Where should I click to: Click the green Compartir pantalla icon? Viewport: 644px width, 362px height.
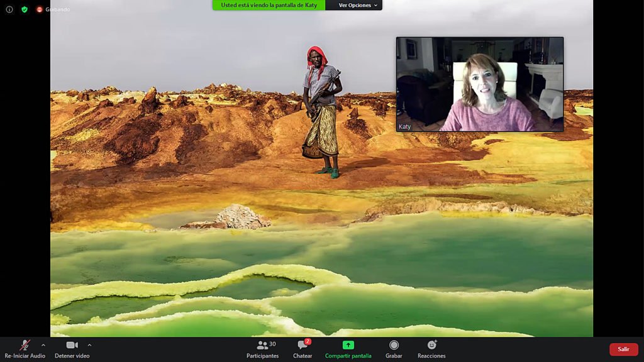click(x=348, y=345)
